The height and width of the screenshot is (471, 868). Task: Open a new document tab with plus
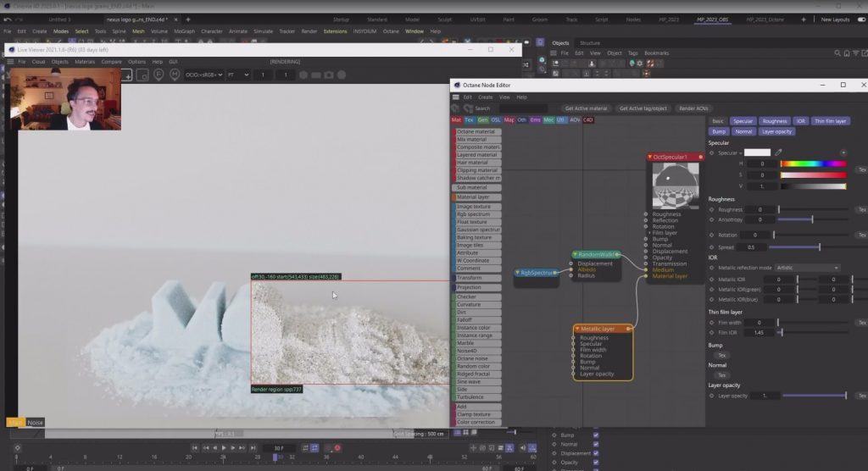(188, 19)
